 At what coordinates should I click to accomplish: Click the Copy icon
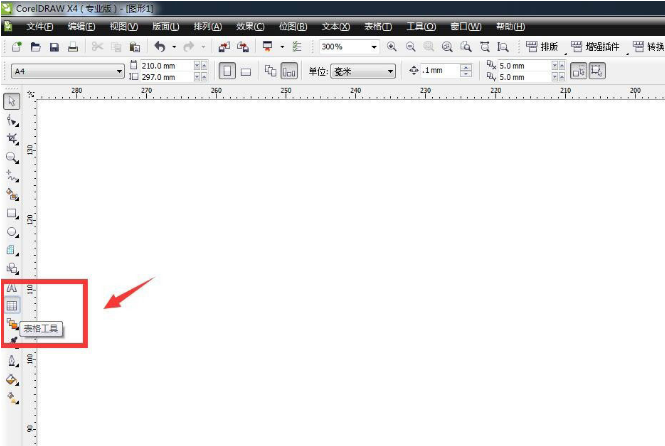[x=116, y=47]
